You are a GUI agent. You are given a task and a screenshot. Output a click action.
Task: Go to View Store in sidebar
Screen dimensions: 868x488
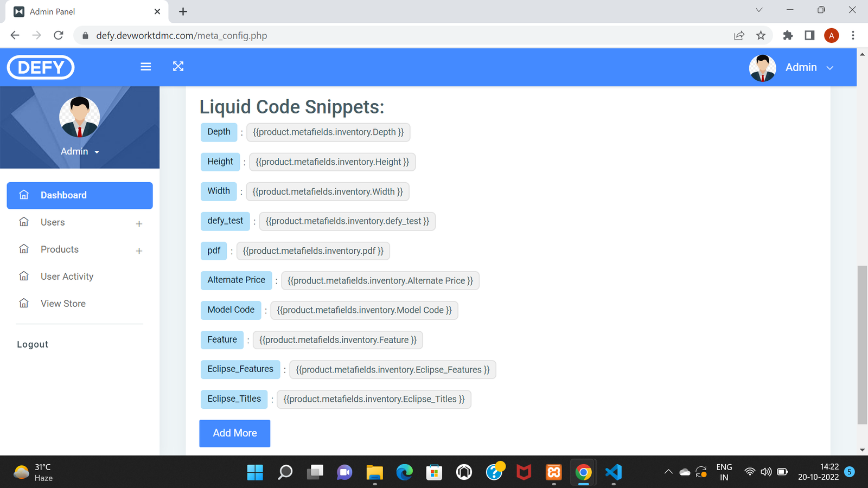click(x=63, y=304)
